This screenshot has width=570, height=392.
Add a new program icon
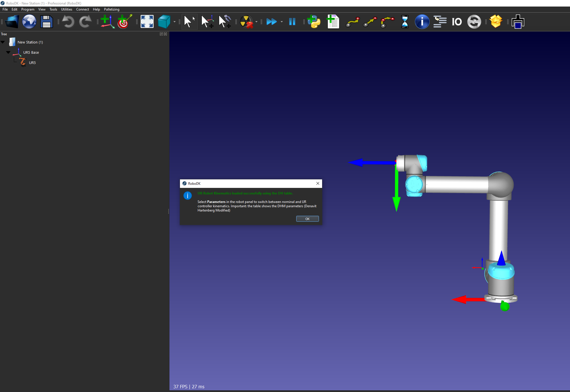[333, 22]
